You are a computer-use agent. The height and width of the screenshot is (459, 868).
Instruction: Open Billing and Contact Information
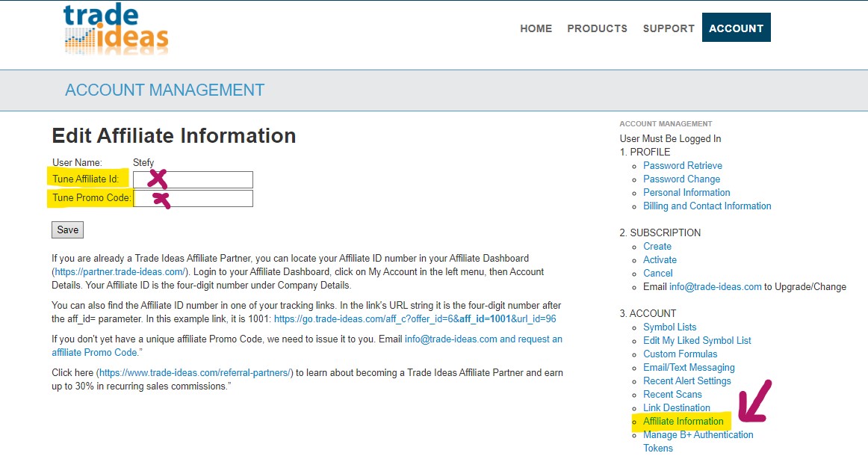click(x=707, y=206)
